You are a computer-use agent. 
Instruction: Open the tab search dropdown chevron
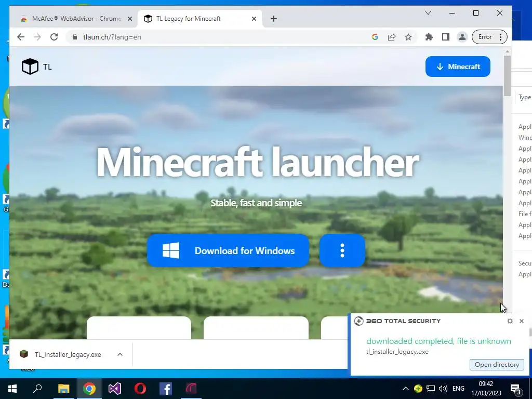coord(428,13)
